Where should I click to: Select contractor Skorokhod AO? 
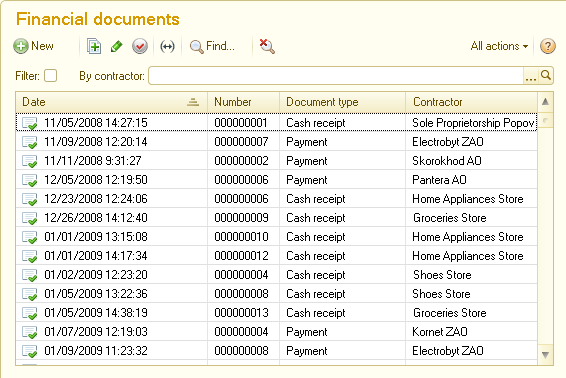click(447, 161)
